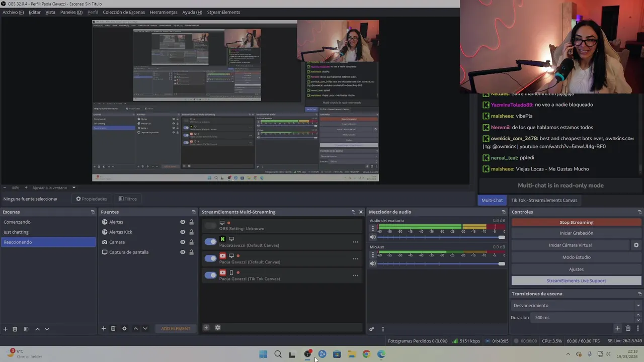
Task: Open Colección de Escenas menu
Action: pyautogui.click(x=124, y=12)
